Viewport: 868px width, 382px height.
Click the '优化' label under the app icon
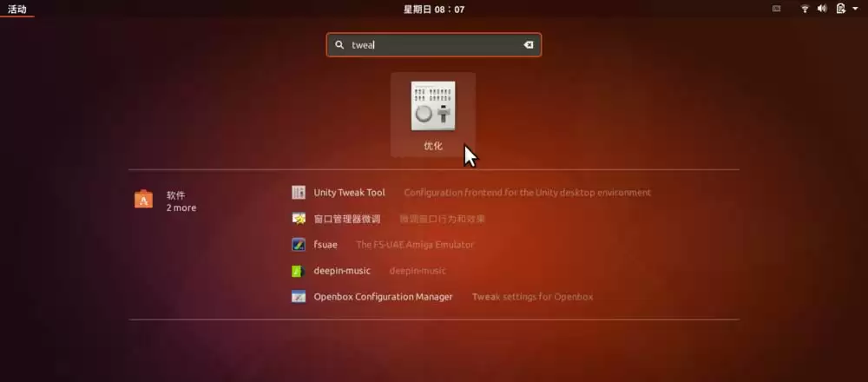point(433,146)
